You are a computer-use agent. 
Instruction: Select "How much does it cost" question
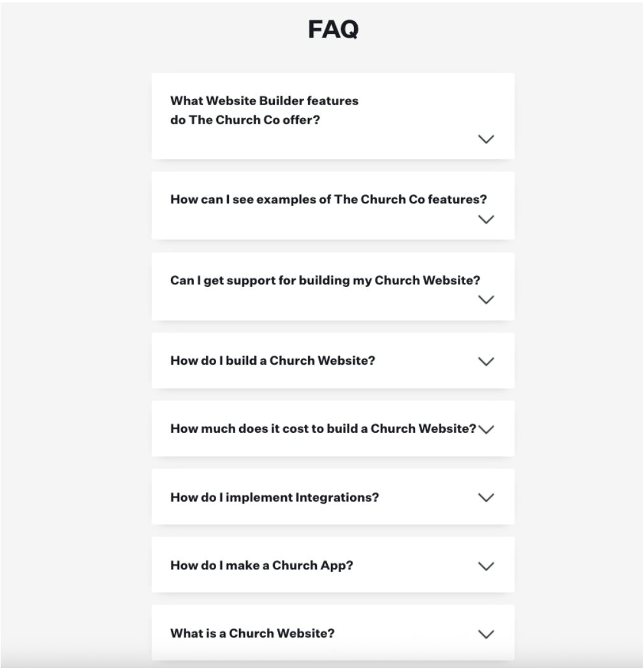click(x=323, y=429)
